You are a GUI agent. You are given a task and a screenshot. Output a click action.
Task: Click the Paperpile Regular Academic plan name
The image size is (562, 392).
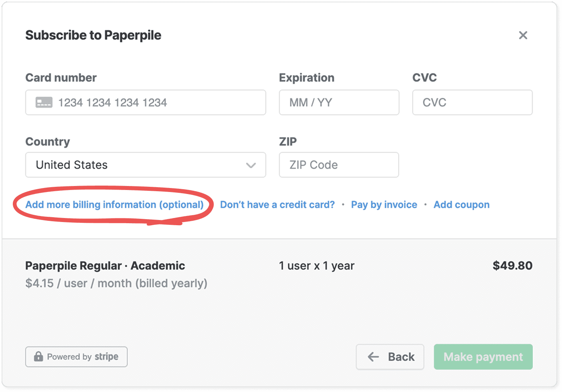[105, 266]
